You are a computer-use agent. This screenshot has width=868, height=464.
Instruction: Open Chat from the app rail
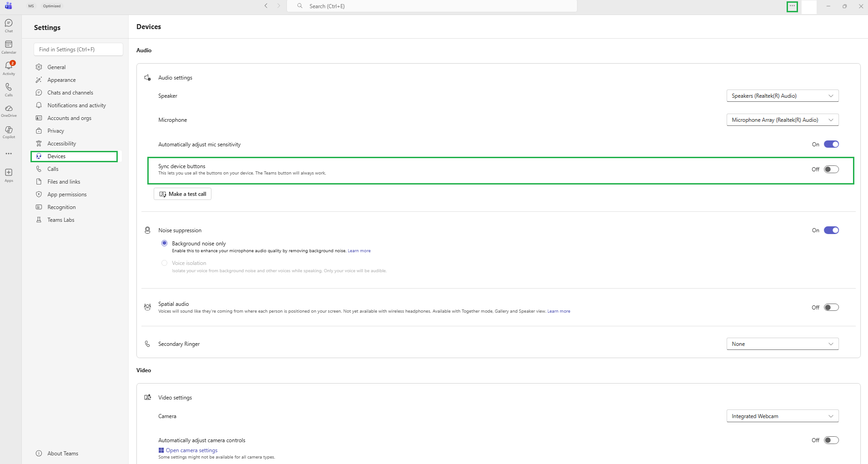9,25
